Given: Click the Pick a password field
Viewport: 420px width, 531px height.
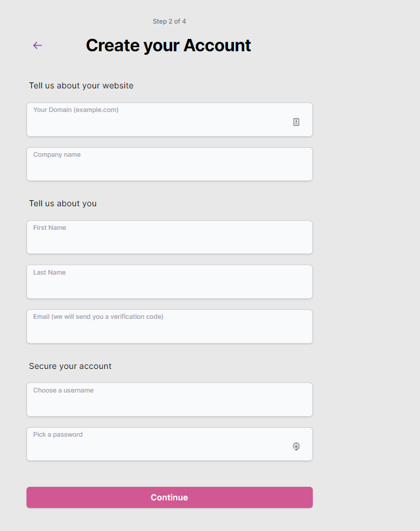Looking at the screenshot, I should coord(170,444).
